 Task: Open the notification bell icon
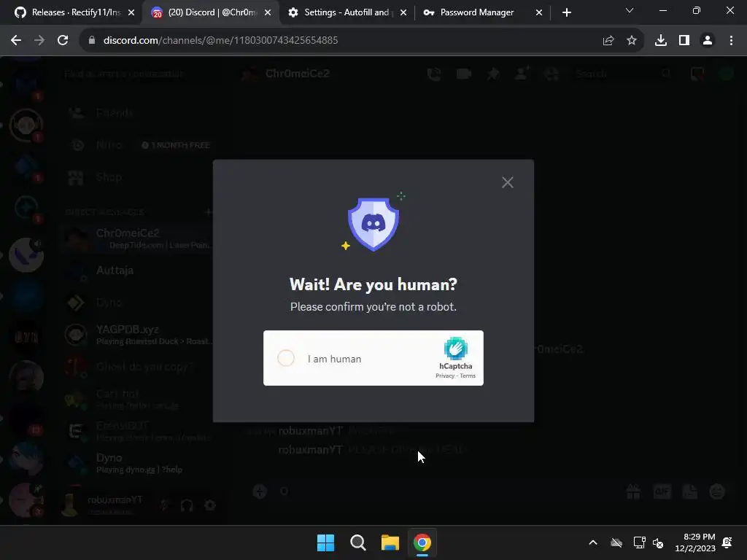tap(727, 542)
